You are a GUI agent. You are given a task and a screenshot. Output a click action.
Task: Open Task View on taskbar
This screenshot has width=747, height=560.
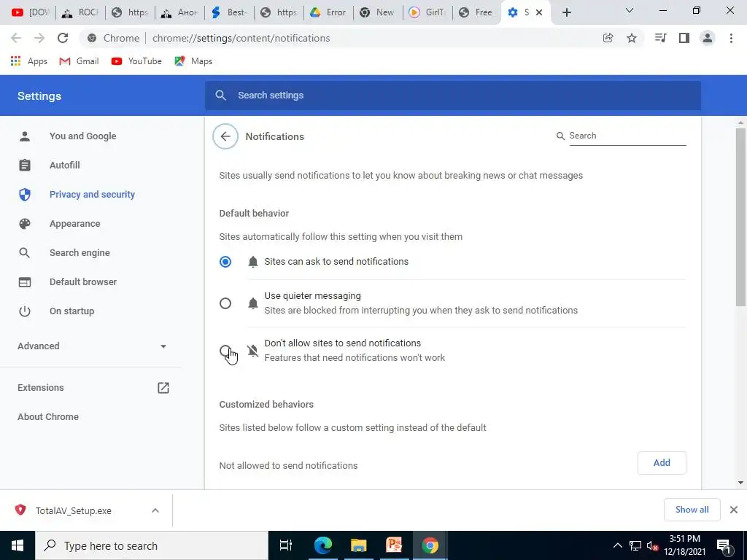click(286, 545)
